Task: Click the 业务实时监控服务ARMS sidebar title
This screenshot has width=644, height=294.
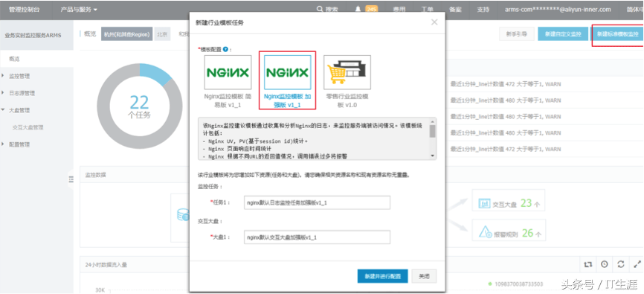Action: tap(33, 36)
